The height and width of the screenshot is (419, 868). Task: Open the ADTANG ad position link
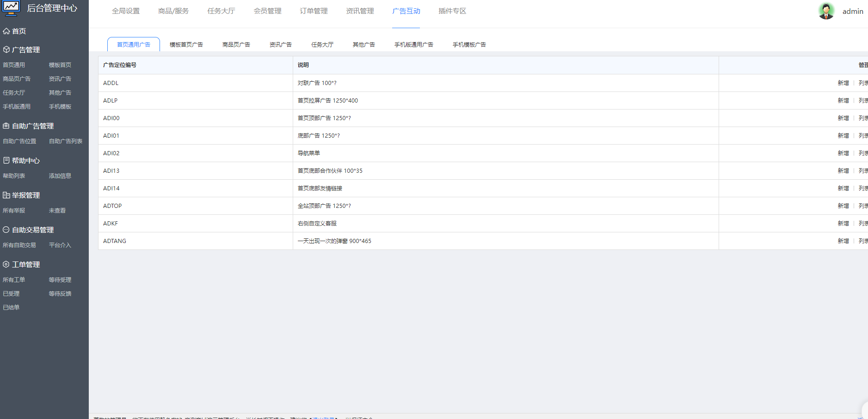pos(114,241)
